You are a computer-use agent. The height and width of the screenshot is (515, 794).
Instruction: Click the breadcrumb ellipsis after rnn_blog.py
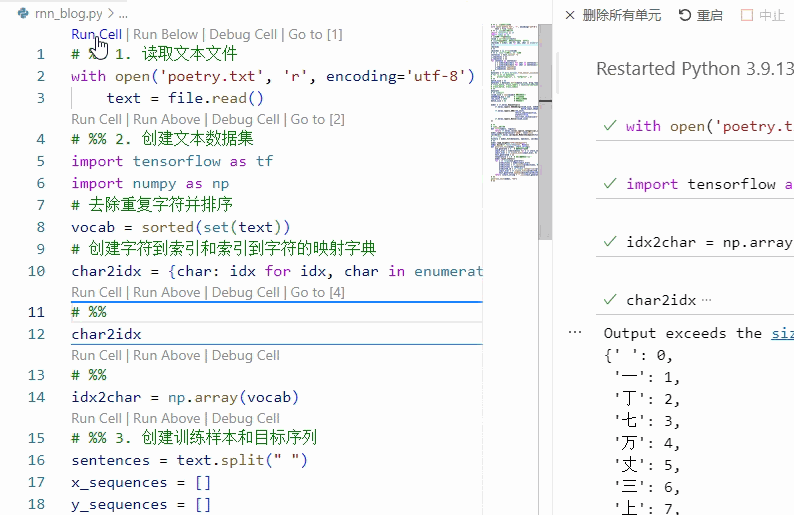coord(123,14)
